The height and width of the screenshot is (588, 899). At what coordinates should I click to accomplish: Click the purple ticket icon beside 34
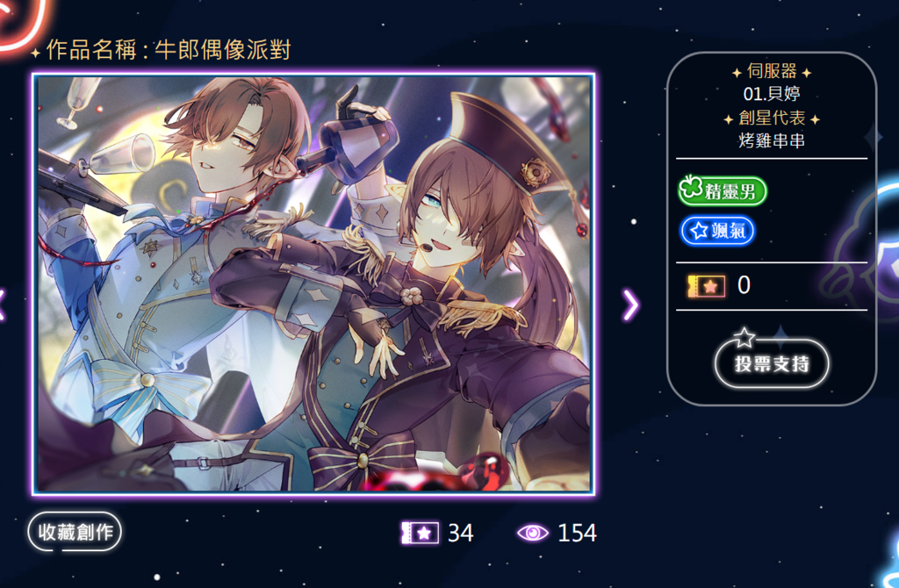pyautogui.click(x=421, y=533)
